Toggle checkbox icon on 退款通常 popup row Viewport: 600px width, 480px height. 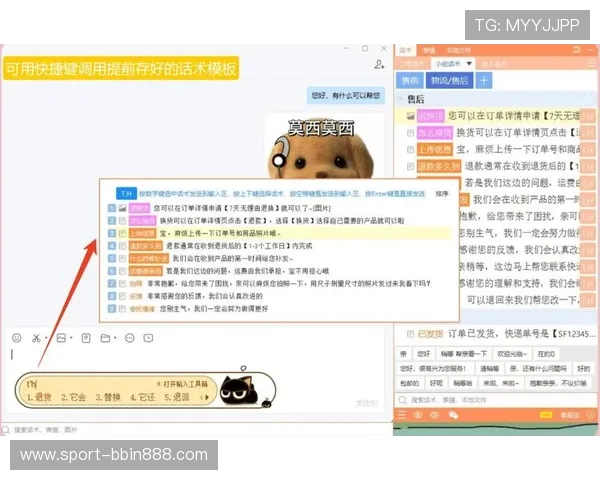coord(122,246)
